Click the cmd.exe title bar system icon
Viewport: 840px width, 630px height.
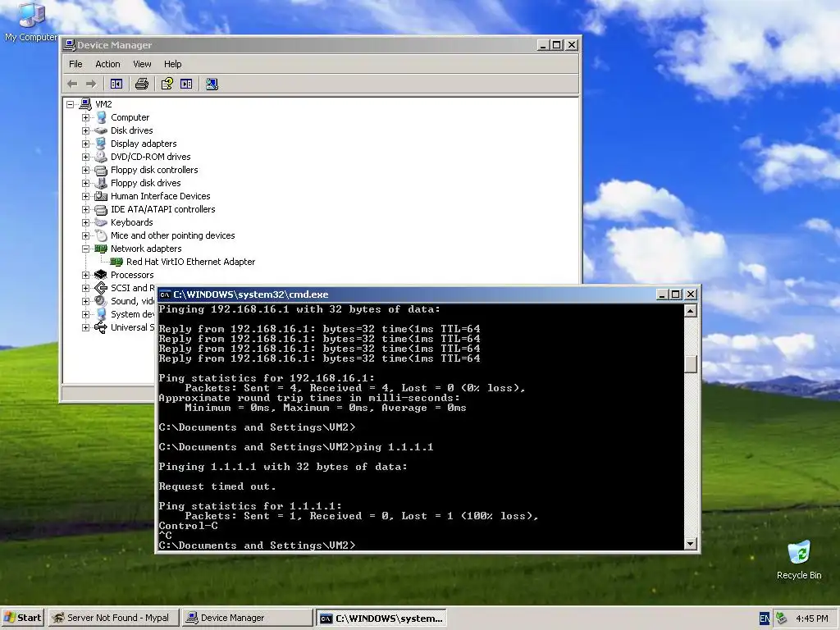(165, 294)
